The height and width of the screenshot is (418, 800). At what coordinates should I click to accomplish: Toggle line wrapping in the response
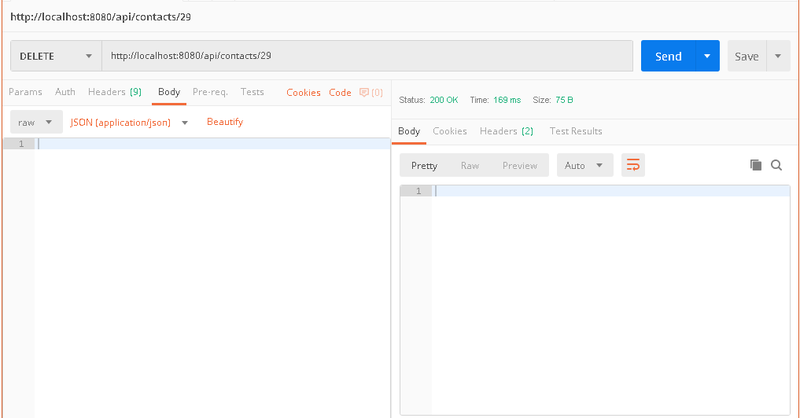click(633, 165)
